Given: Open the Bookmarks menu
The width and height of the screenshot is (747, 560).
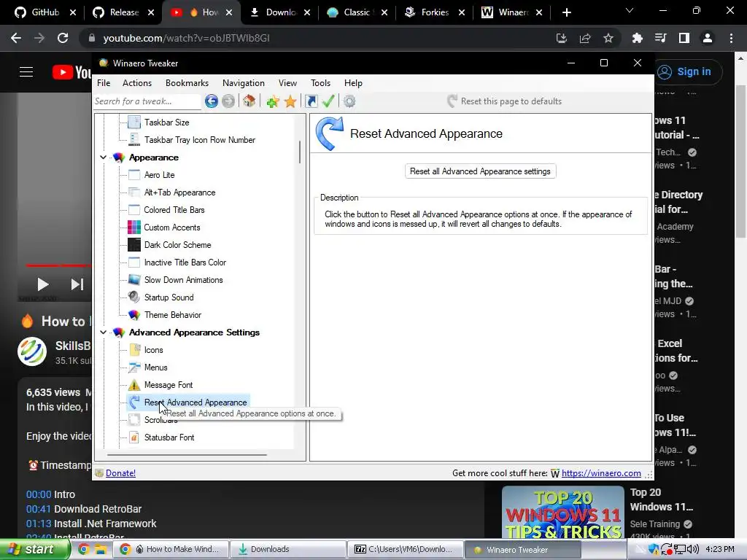Looking at the screenshot, I should click(187, 83).
